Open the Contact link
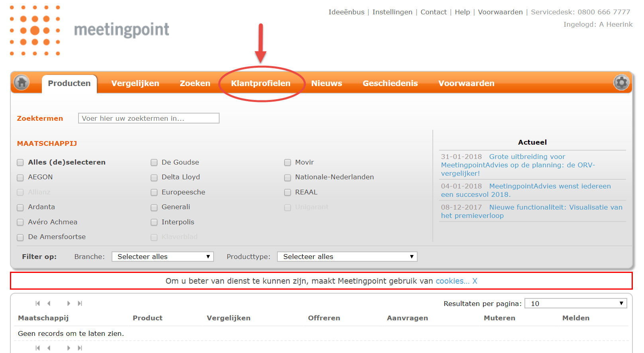644x353 pixels. 434,12
